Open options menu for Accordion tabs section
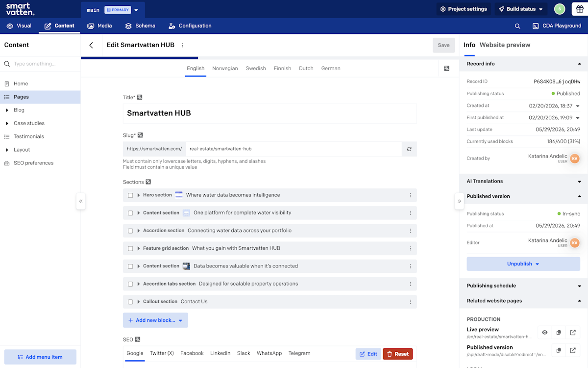 [x=411, y=284]
